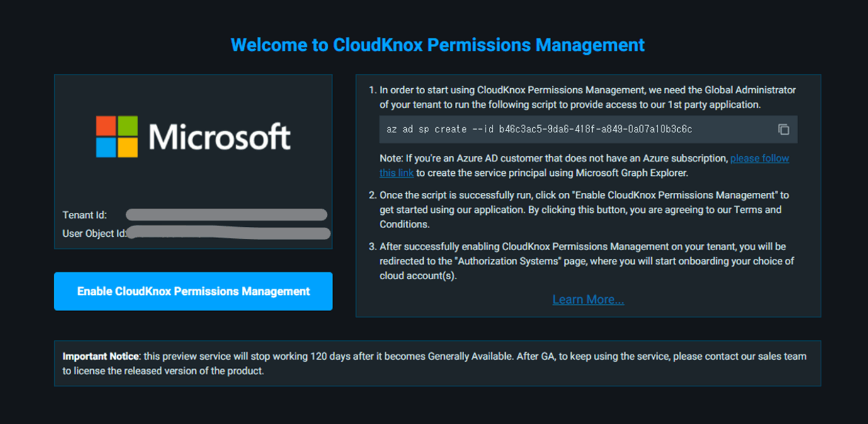Viewport: 868px width, 424px height.
Task: Open the Learn More link
Action: 588,299
